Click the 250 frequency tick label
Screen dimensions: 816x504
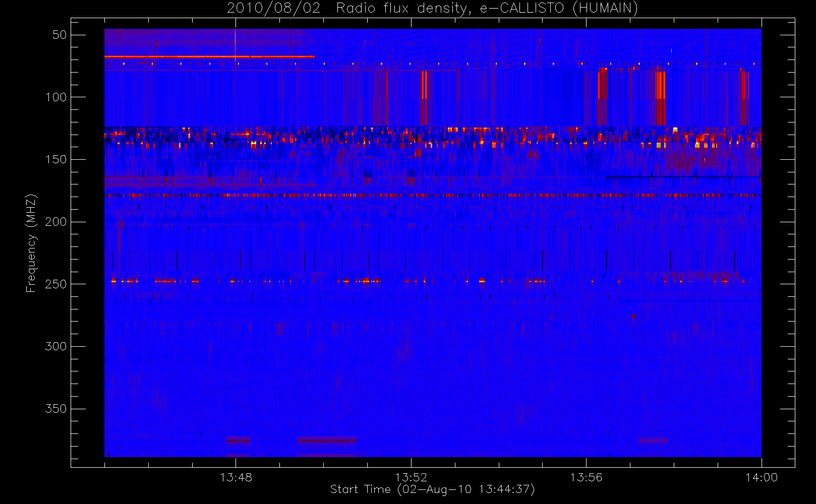coord(56,284)
